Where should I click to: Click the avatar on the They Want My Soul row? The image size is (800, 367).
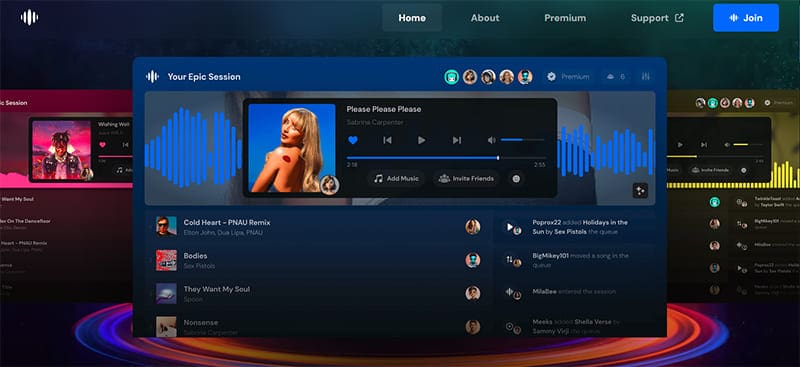click(x=473, y=293)
